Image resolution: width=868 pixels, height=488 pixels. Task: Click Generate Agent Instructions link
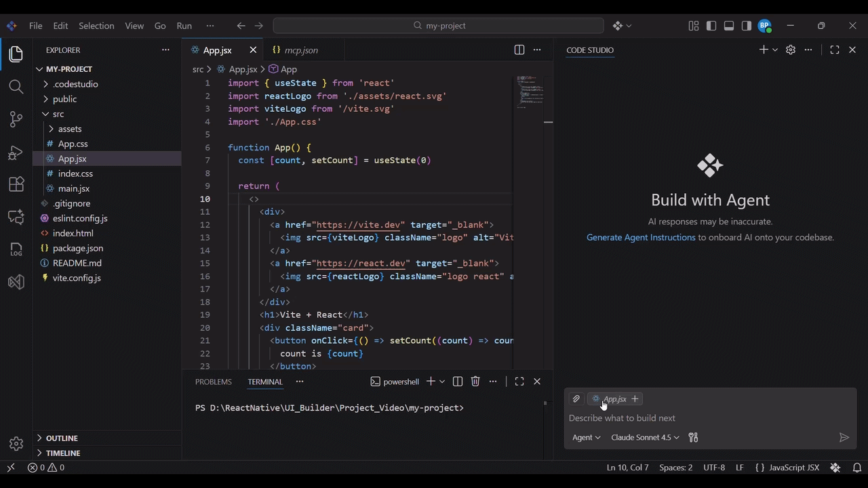(641, 237)
